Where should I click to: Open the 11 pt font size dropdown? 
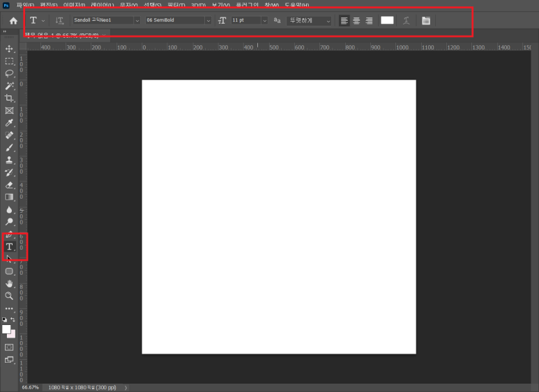click(x=264, y=21)
